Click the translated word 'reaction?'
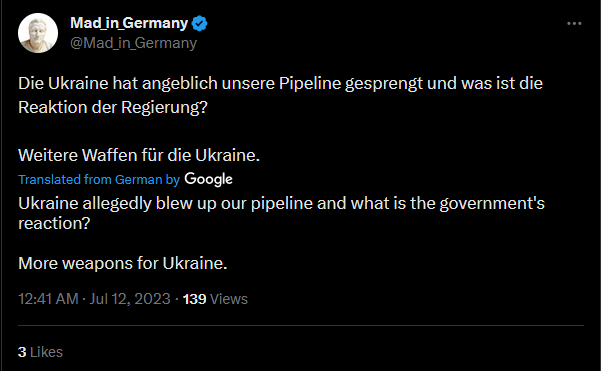Screen dimensions: 601x371 pos(54,223)
